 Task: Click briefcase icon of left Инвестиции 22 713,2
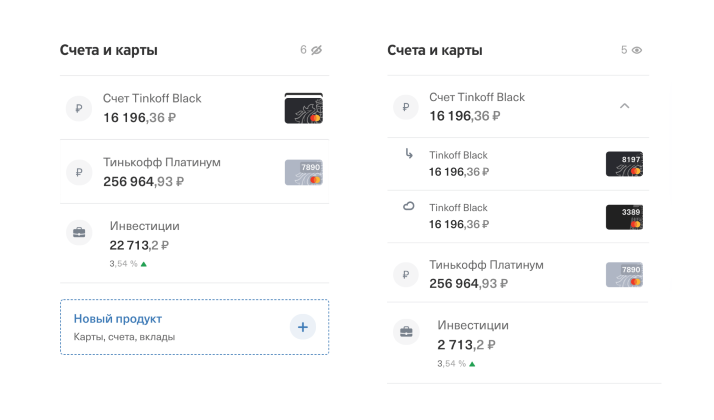click(79, 235)
